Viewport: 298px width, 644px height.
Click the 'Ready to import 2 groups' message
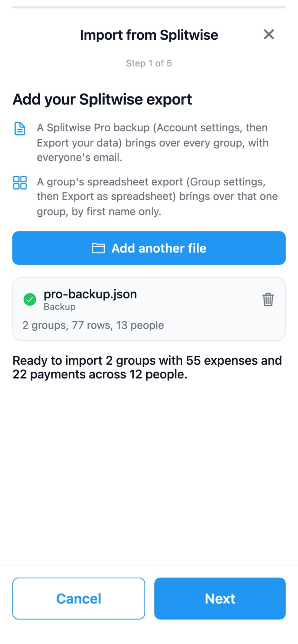click(147, 367)
